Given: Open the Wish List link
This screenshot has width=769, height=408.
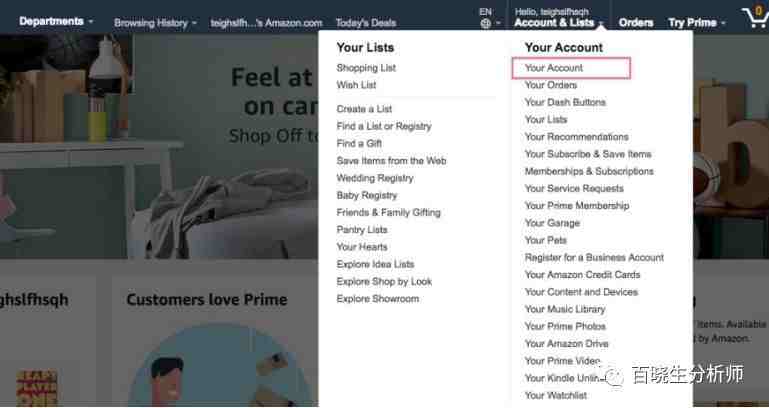Looking at the screenshot, I should [356, 85].
